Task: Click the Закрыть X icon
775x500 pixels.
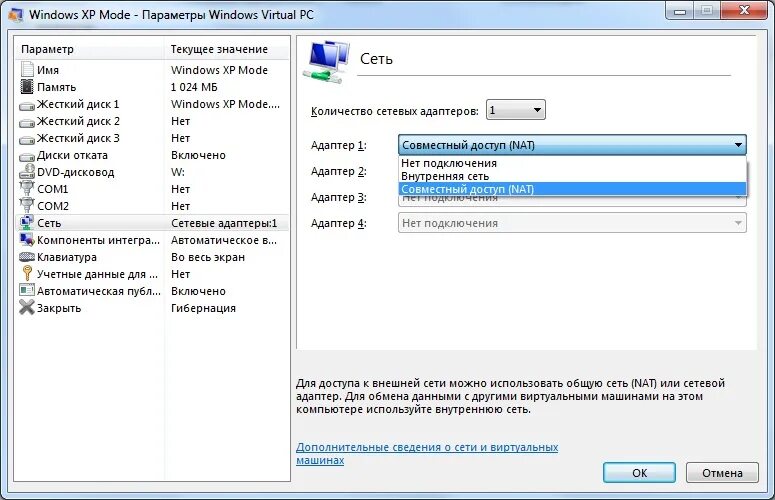Action: (27, 307)
